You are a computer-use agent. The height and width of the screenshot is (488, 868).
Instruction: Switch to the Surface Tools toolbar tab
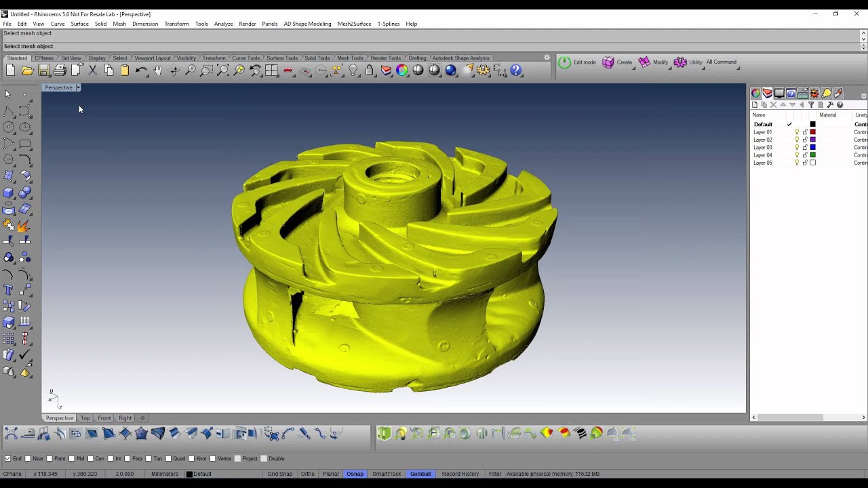click(x=282, y=58)
